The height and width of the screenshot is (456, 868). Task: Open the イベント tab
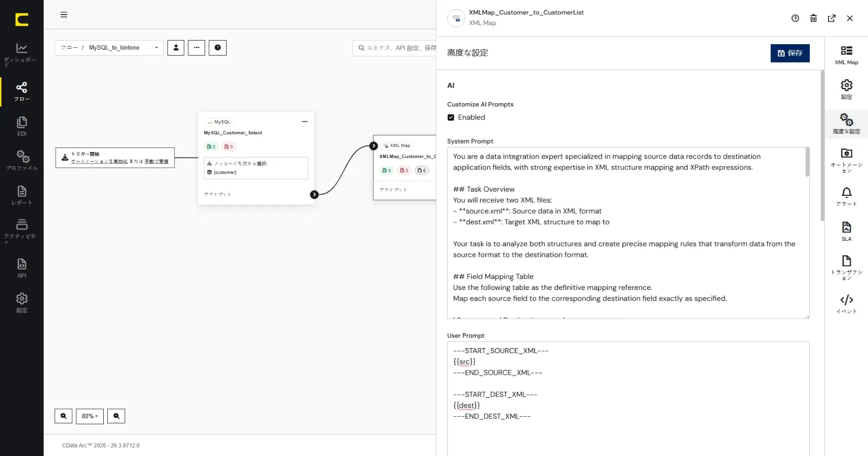[x=846, y=303]
